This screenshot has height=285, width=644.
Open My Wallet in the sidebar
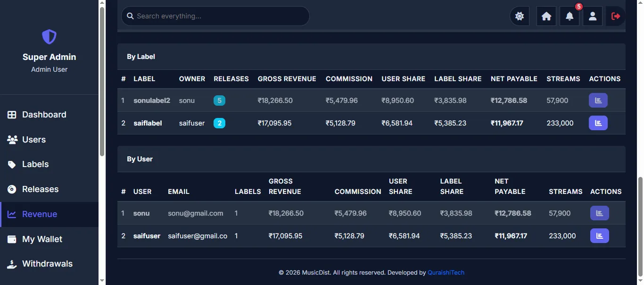(49, 239)
